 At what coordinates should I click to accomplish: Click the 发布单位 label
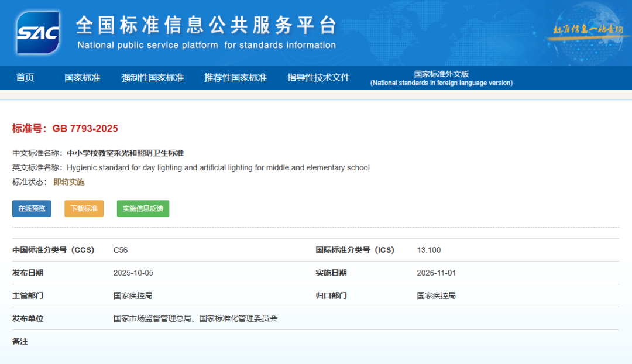click(28, 318)
